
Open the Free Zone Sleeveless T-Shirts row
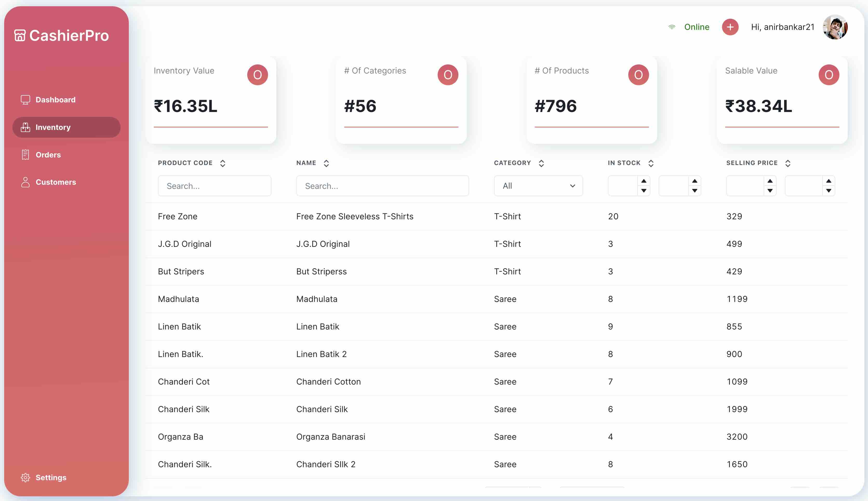pyautogui.click(x=355, y=216)
